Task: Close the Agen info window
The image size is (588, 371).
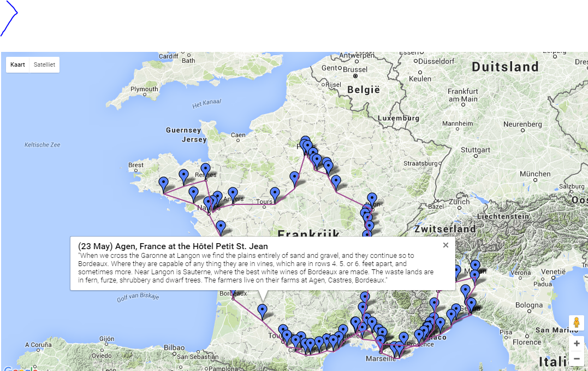Action: coord(446,245)
